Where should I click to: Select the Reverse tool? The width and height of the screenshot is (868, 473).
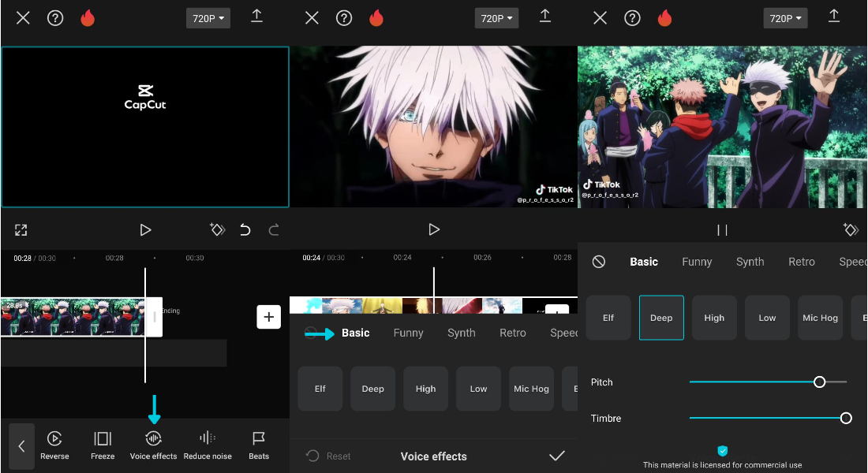[x=54, y=445]
